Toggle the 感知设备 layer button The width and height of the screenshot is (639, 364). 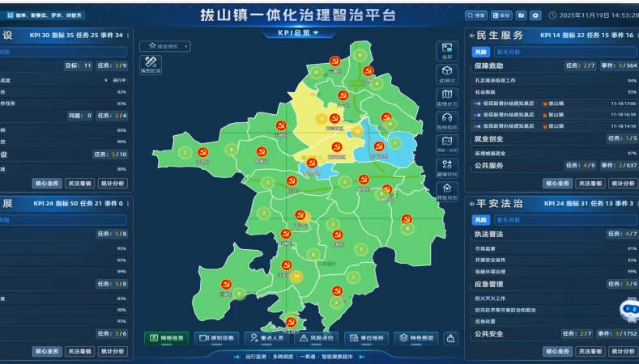point(217,338)
